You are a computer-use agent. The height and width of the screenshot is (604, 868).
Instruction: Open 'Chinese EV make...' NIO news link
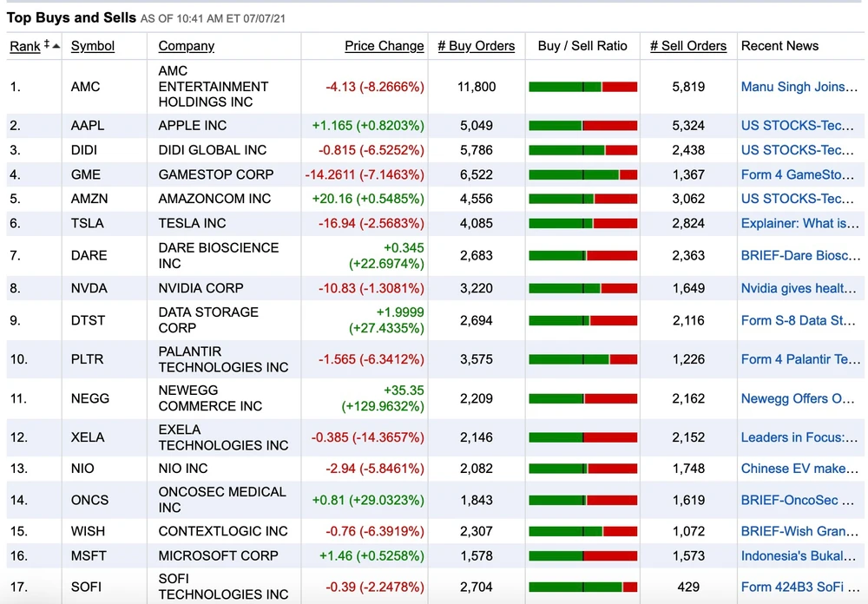point(799,469)
